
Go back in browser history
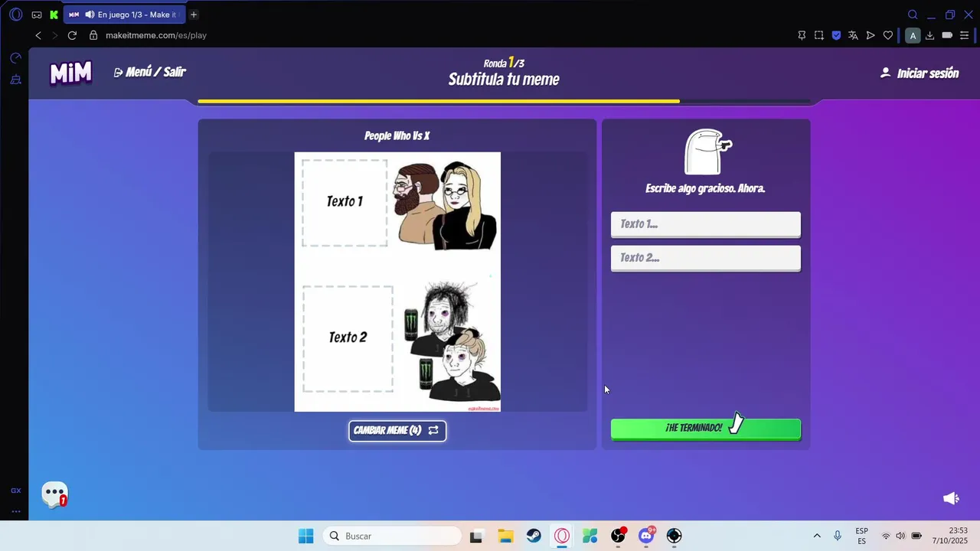tap(38, 35)
